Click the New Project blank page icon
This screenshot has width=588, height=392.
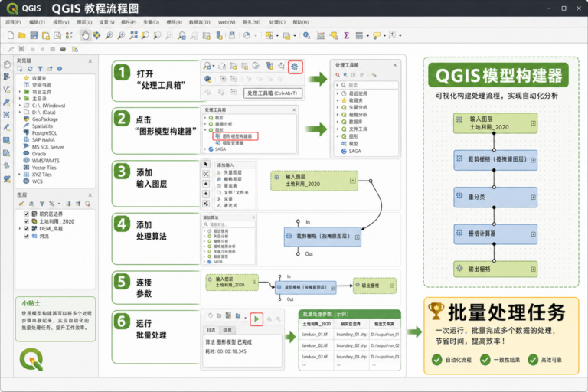[11, 35]
